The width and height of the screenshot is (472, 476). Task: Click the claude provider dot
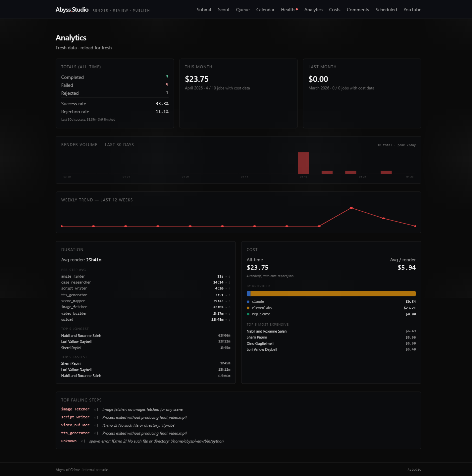(x=248, y=301)
